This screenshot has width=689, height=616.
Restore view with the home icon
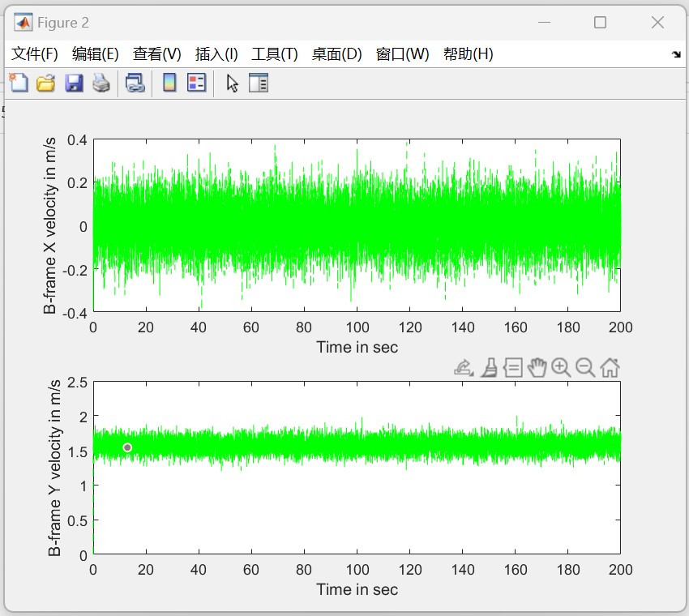tap(610, 368)
